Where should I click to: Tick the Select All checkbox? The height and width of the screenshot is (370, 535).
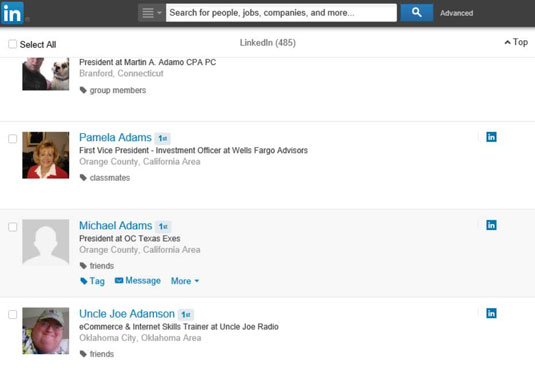click(12, 44)
